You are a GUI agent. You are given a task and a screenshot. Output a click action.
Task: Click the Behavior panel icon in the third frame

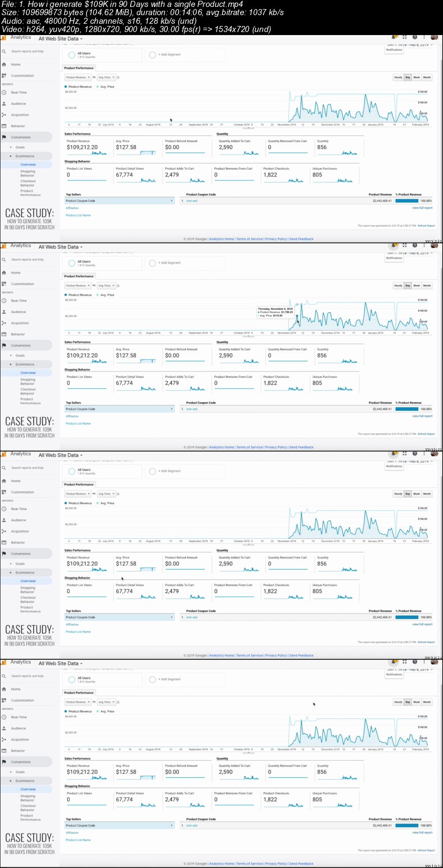[3, 542]
